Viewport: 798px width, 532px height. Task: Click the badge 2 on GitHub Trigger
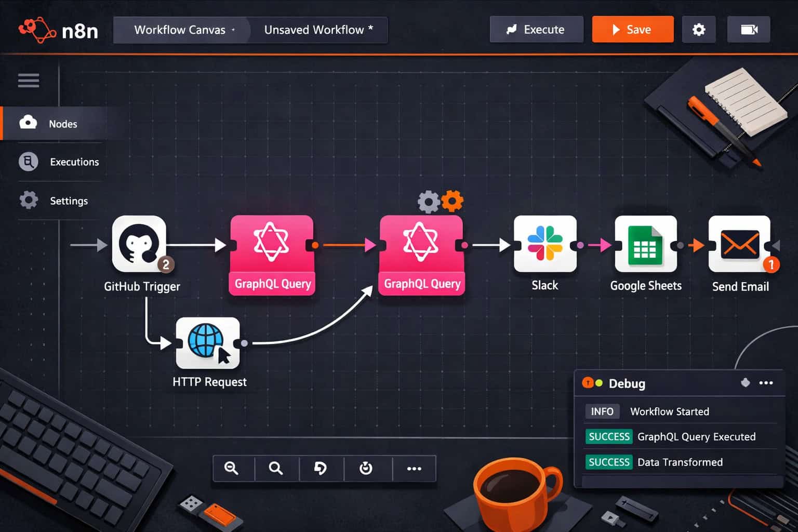pos(166,264)
